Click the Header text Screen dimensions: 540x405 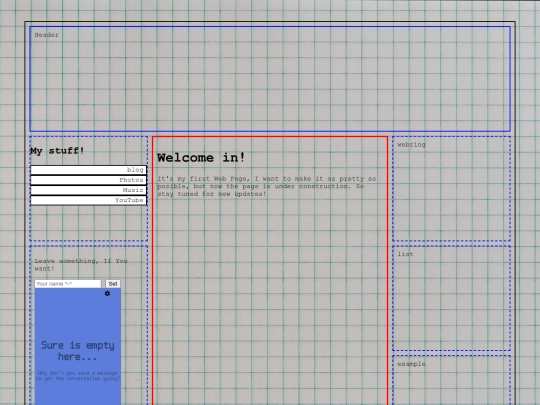click(46, 35)
